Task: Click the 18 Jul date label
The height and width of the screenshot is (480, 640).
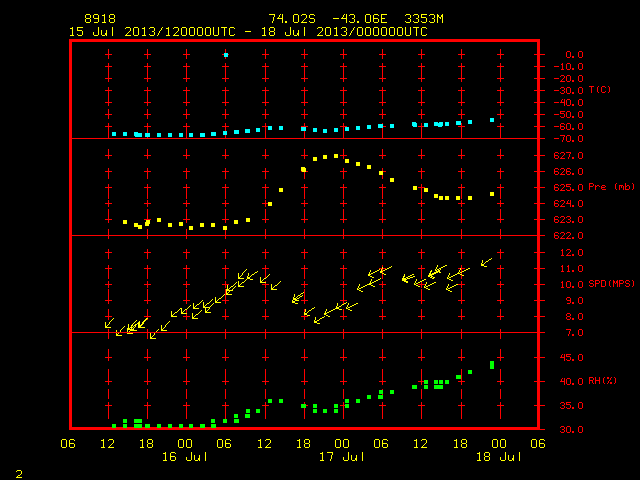Action: coord(499,456)
